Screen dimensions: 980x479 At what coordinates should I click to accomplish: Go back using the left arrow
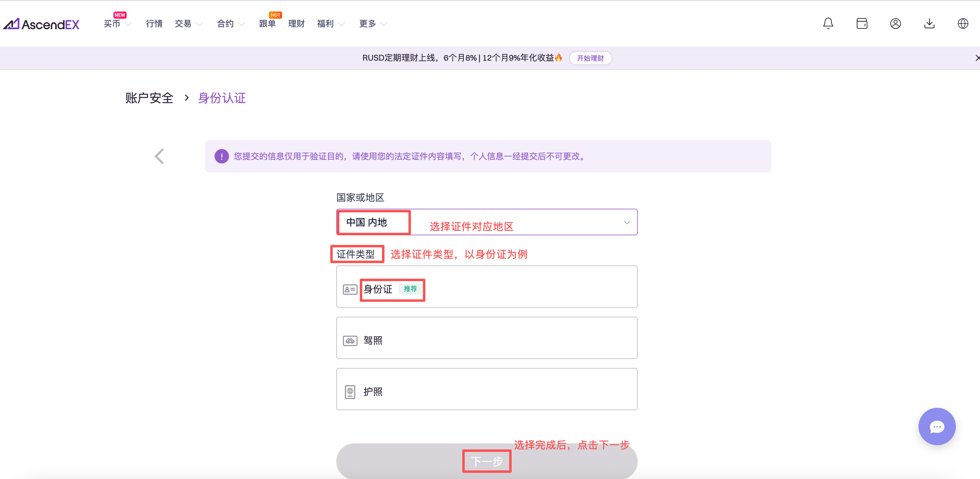point(159,156)
